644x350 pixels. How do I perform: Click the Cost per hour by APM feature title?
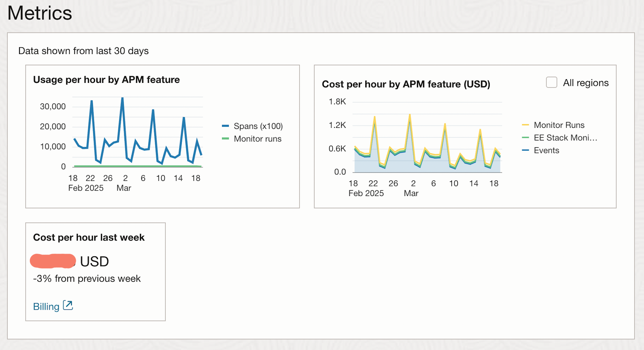click(x=406, y=84)
